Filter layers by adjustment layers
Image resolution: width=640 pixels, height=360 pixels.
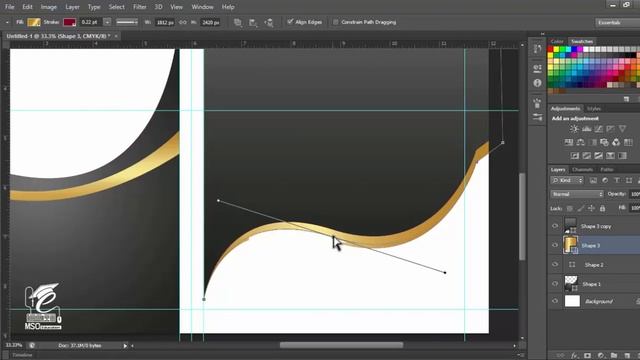click(x=605, y=180)
